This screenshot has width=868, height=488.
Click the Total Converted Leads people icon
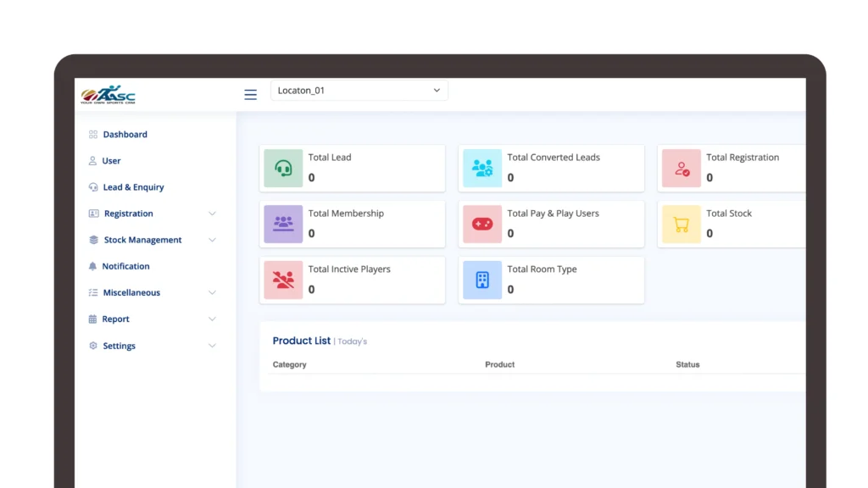pos(482,168)
